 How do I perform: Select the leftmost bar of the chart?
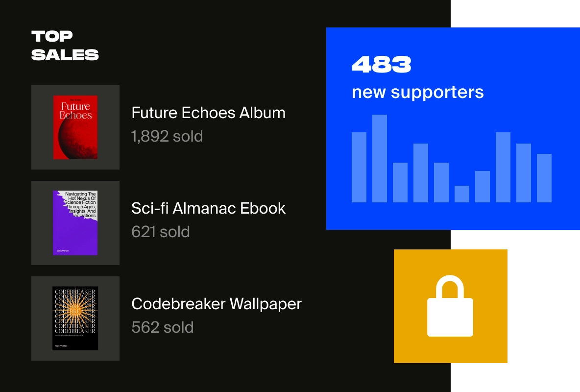pyautogui.click(x=359, y=167)
